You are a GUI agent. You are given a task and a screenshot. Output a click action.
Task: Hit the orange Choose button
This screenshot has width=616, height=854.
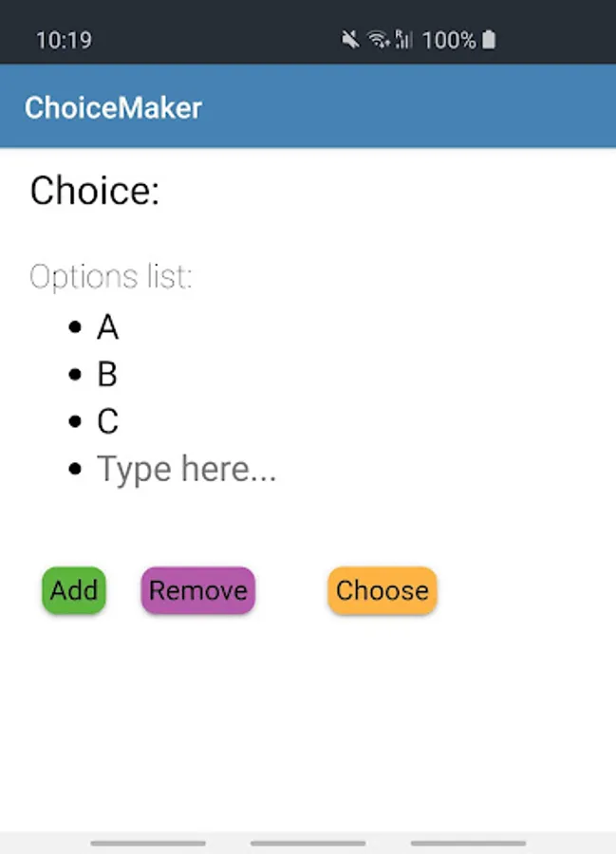[383, 590]
